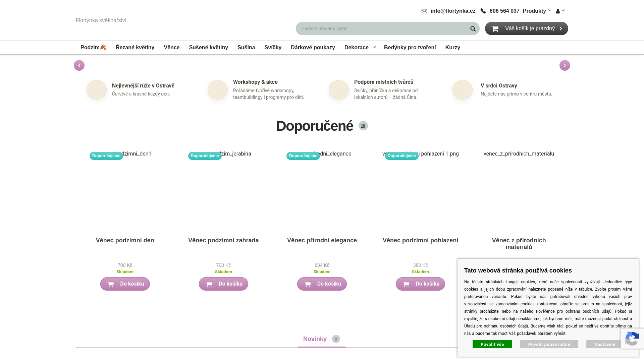The image size is (644, 362).
Task: Open the Kurzy menu item
Action: click(453, 48)
